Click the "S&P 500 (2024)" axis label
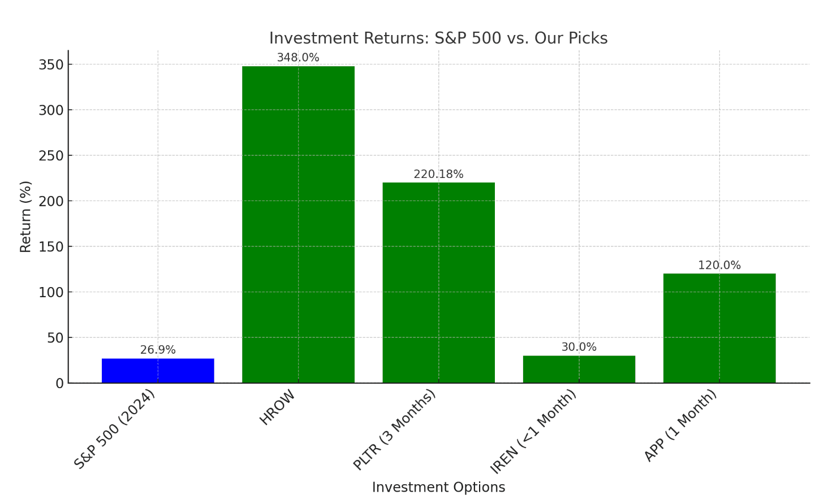828x504 pixels. [115, 429]
